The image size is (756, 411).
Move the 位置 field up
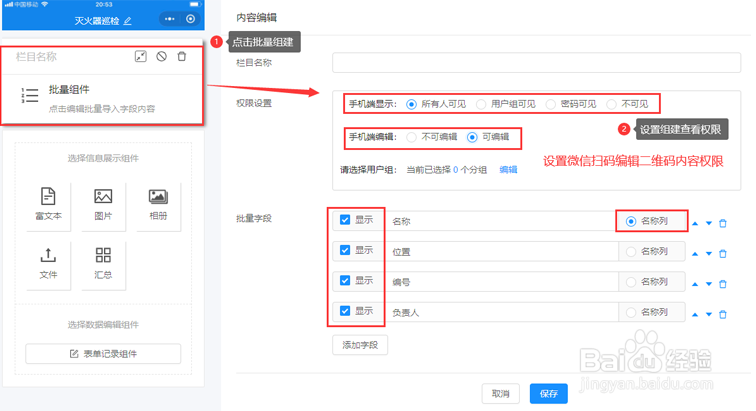coord(695,254)
